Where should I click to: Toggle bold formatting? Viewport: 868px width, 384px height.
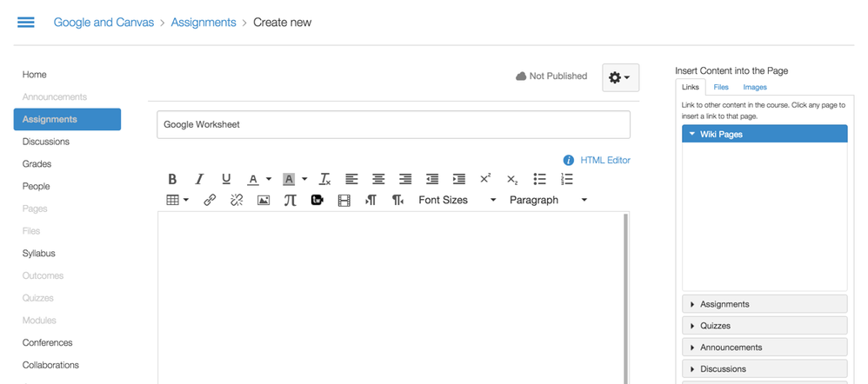172,179
